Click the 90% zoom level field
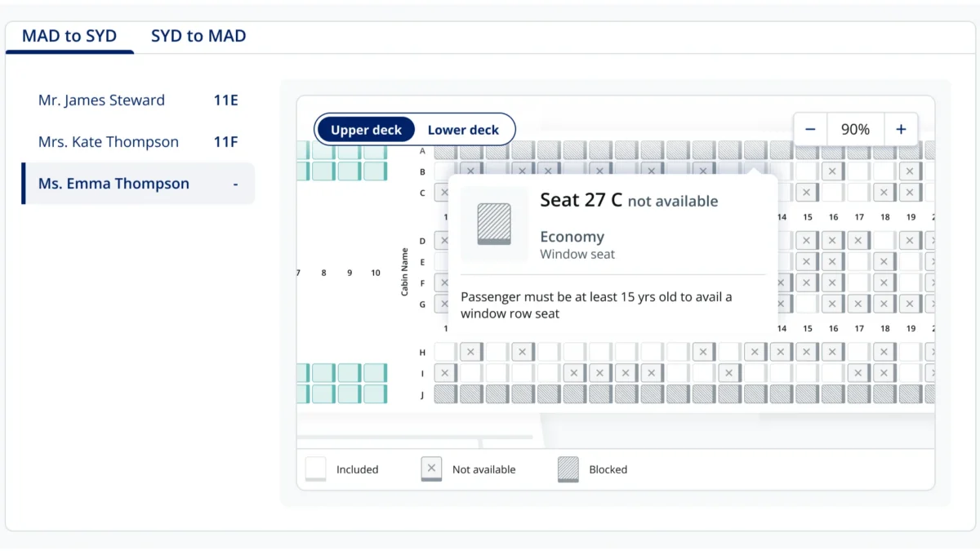Image resolution: width=980 pixels, height=551 pixels. tap(856, 129)
